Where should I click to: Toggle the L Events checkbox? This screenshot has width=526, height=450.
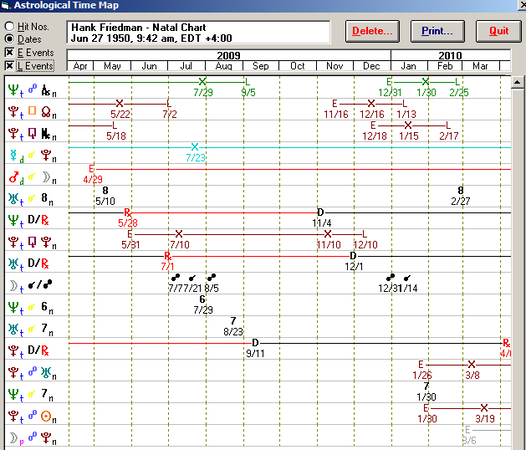click(9, 66)
